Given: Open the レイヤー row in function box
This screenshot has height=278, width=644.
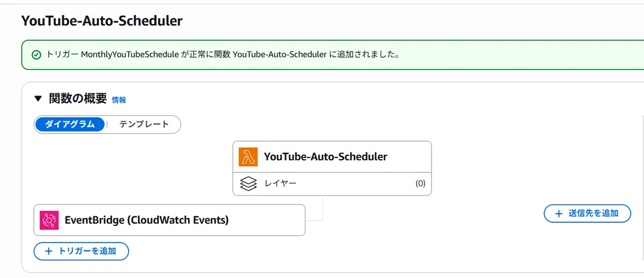Looking at the screenshot, I should coord(332,184).
